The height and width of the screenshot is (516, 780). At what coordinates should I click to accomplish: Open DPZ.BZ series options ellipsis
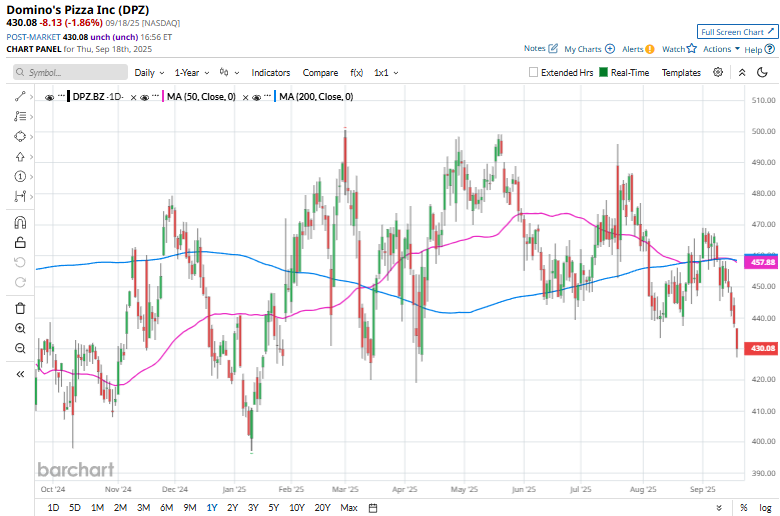tap(61, 95)
